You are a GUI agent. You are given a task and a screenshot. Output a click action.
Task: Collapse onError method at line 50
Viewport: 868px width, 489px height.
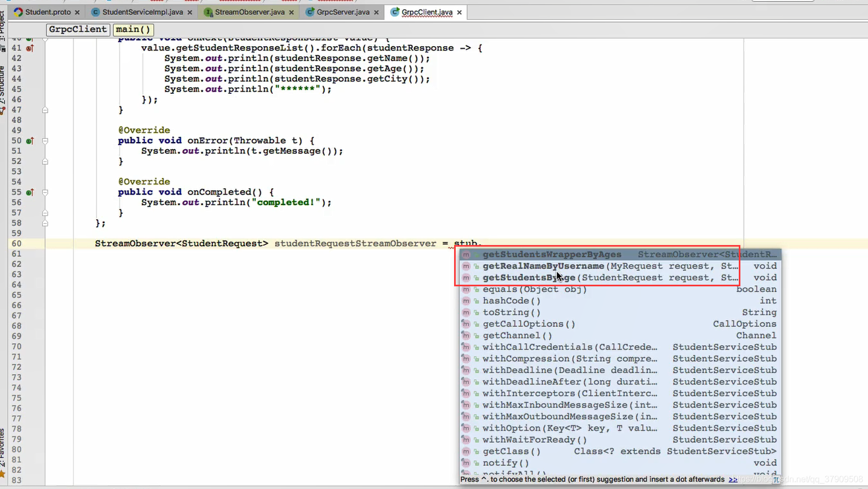pos(45,141)
